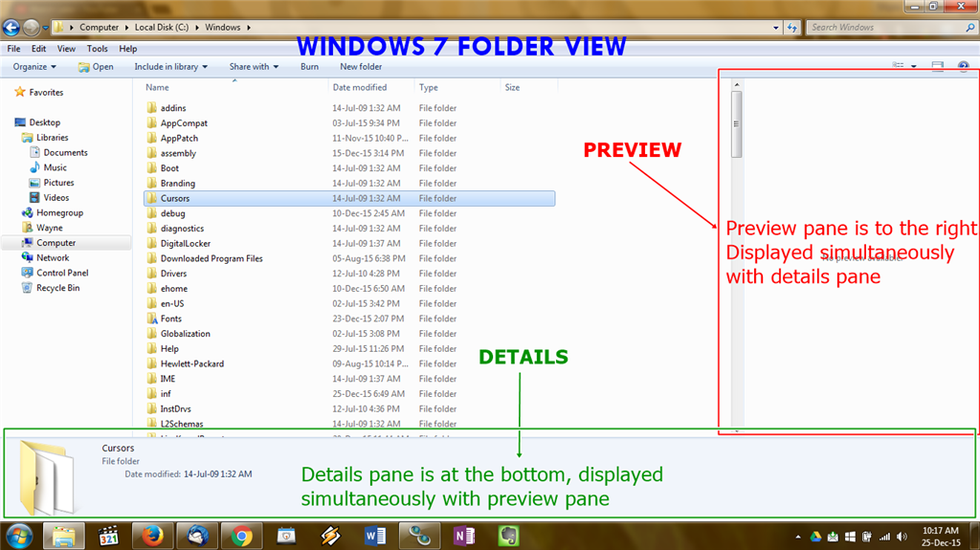
Task: Show hidden tray icons arrow
Action: point(798,537)
